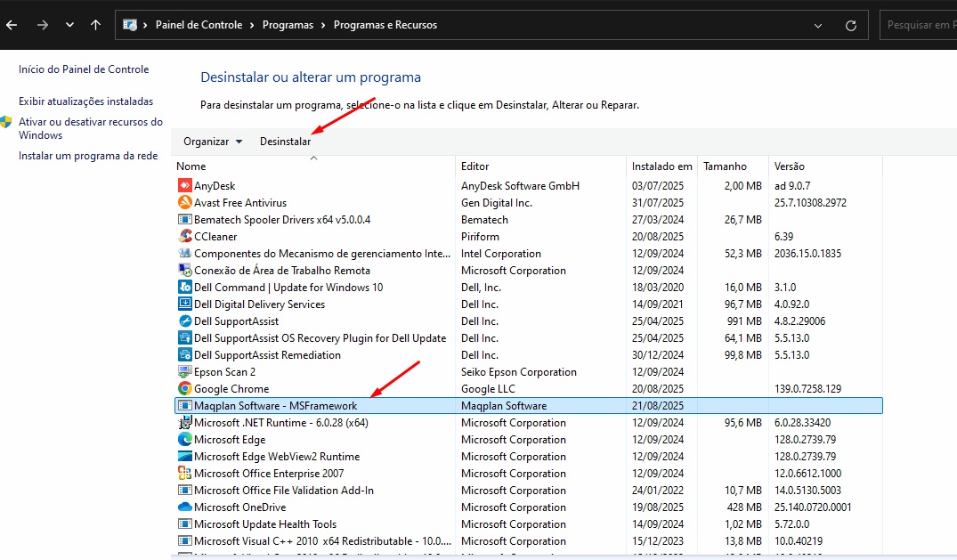Select the Dell SupportAssist icon
957x560 pixels.
tap(184, 321)
